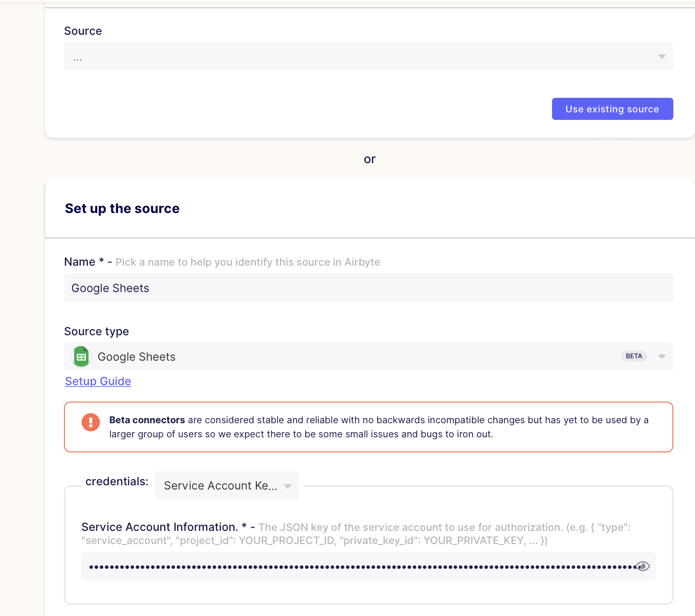Click the 'or' separator text
The width and height of the screenshot is (695, 616).
pyautogui.click(x=370, y=159)
